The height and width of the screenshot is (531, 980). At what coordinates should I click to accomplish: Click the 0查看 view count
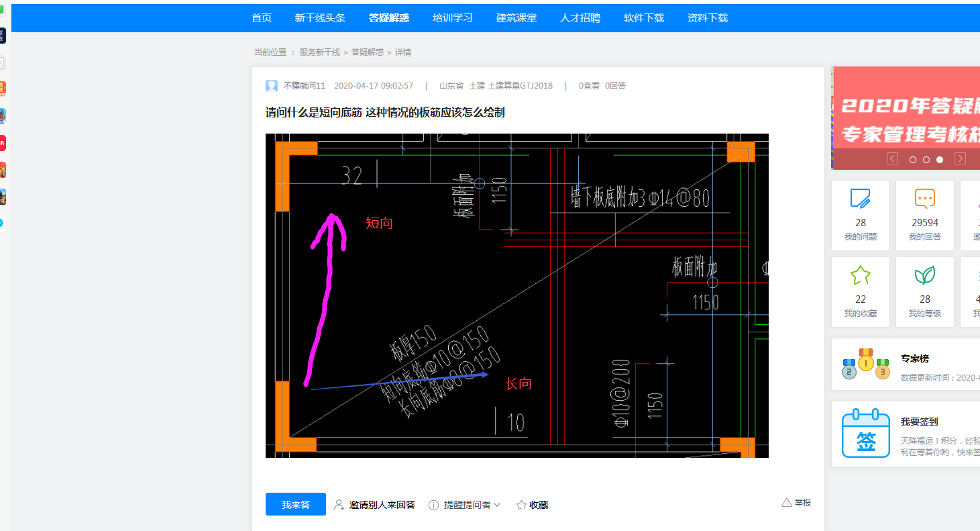589,86
